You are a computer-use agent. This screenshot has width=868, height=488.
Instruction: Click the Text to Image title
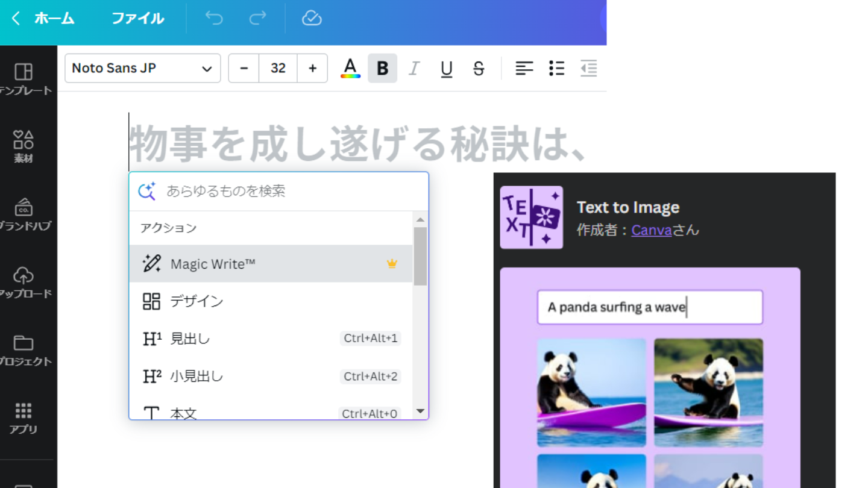point(628,207)
